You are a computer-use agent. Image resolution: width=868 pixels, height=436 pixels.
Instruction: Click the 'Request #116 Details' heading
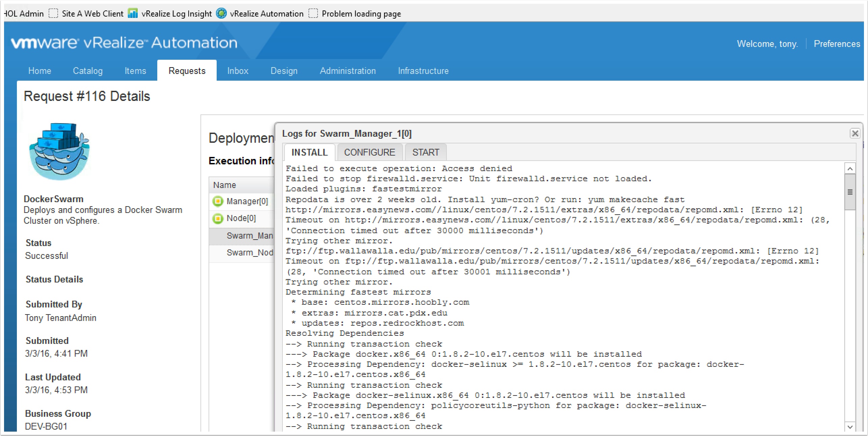click(x=87, y=97)
